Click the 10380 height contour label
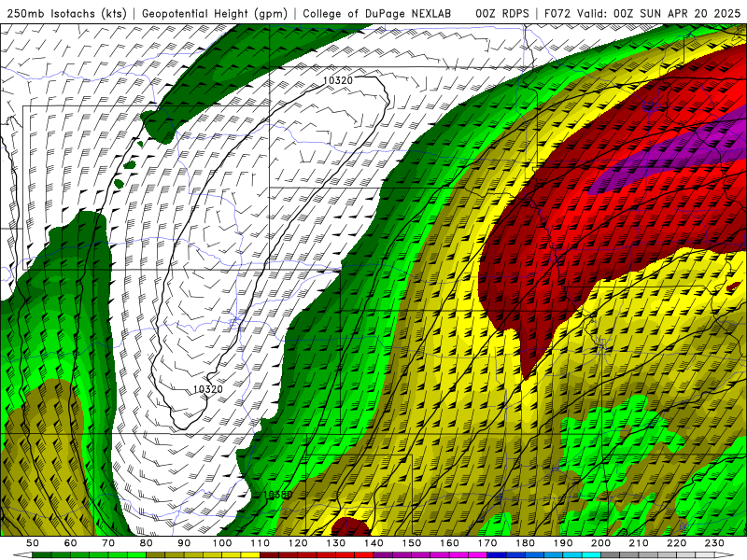The height and width of the screenshot is (560, 747). (277, 495)
